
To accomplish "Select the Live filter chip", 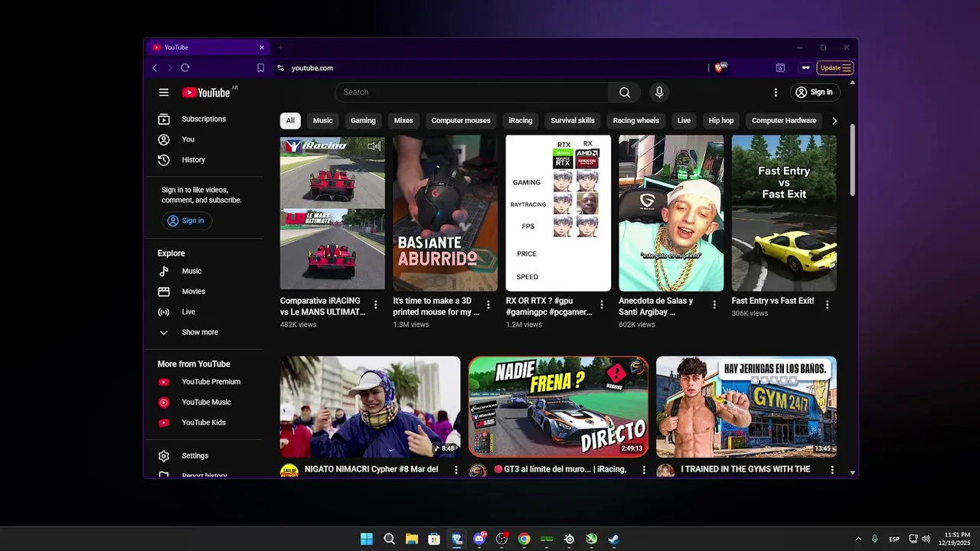I will pos(684,121).
